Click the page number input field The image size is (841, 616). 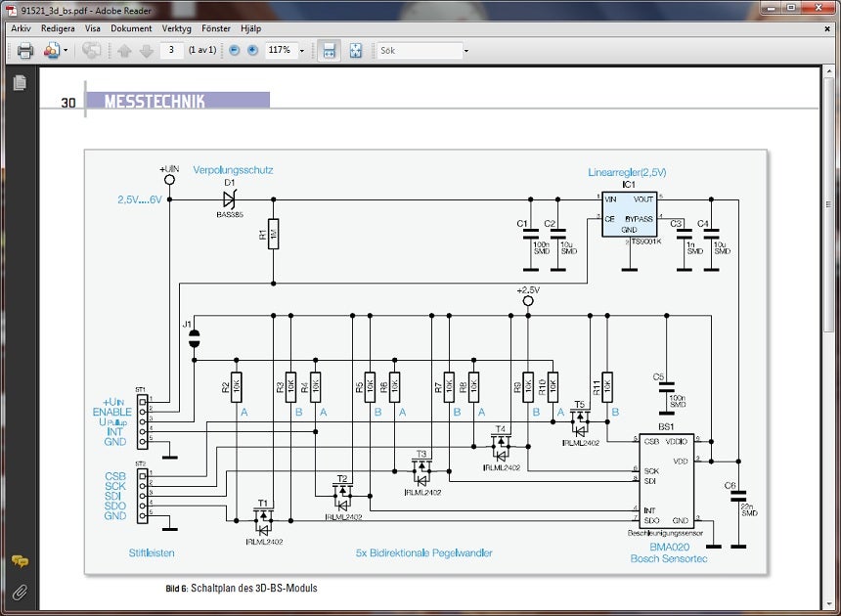pos(172,50)
